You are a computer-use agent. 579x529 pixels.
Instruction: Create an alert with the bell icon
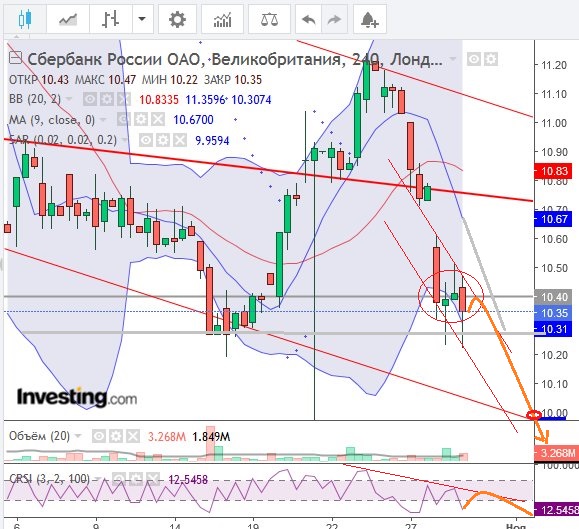370,19
